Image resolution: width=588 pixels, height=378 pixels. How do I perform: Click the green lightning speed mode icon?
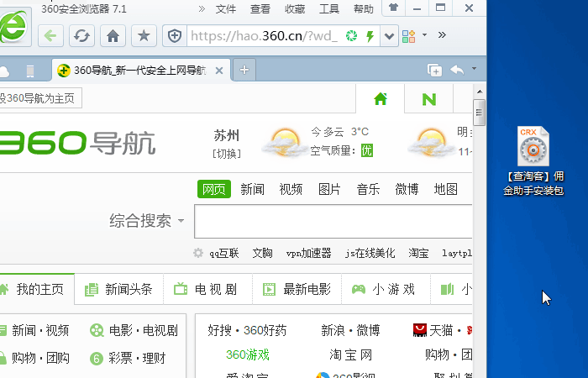(x=370, y=36)
